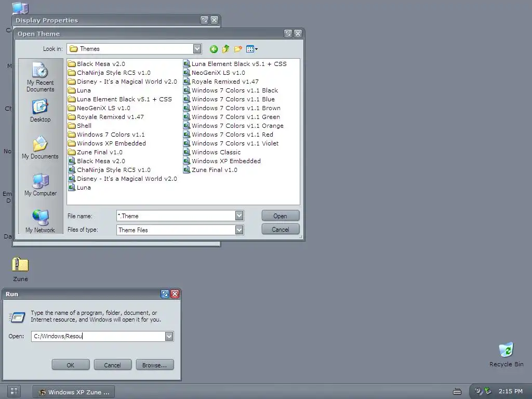This screenshot has height=399, width=532.
Task: Select the Luna folder
Action: click(x=79, y=90)
